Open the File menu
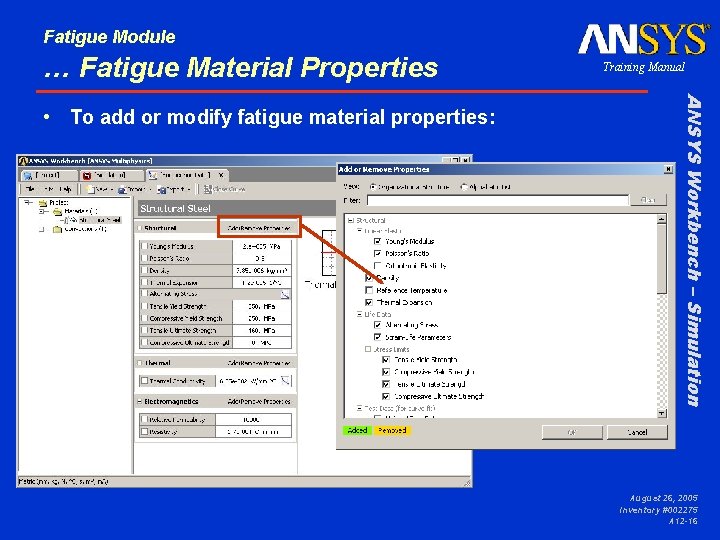The image size is (720, 540). (x=30, y=189)
